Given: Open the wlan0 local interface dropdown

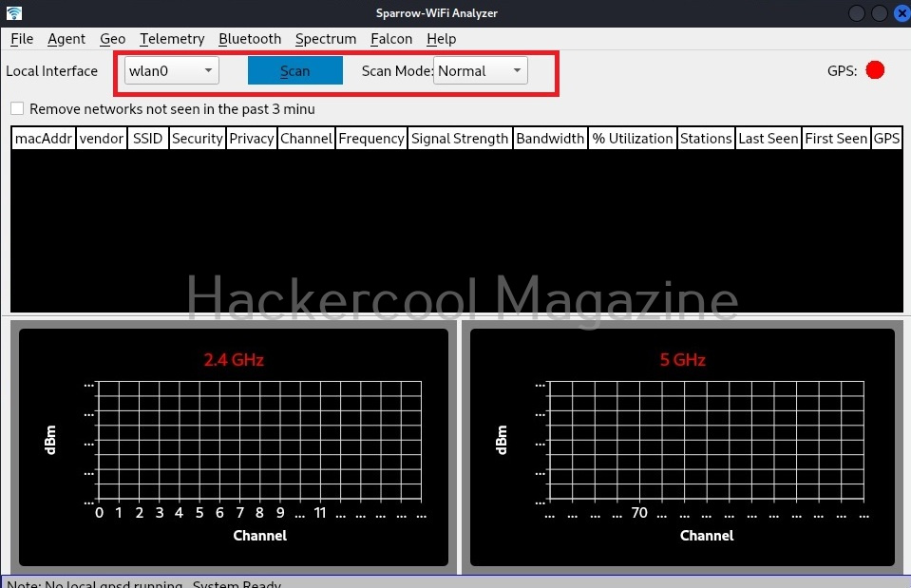Looking at the screenshot, I should click(171, 70).
